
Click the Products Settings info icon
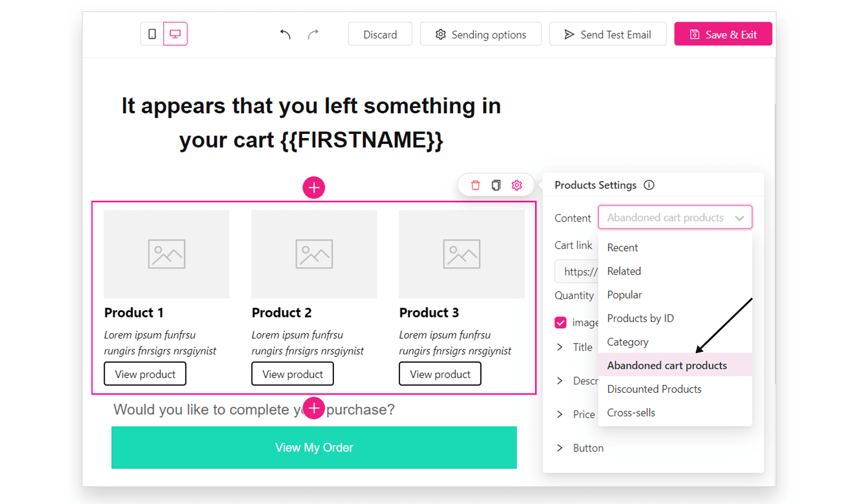649,185
